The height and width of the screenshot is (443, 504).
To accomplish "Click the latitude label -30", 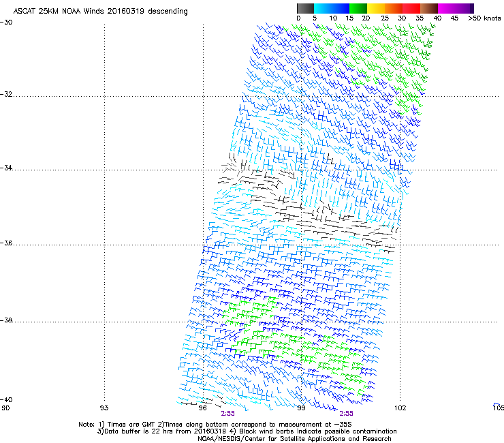I will (x=6, y=22).
